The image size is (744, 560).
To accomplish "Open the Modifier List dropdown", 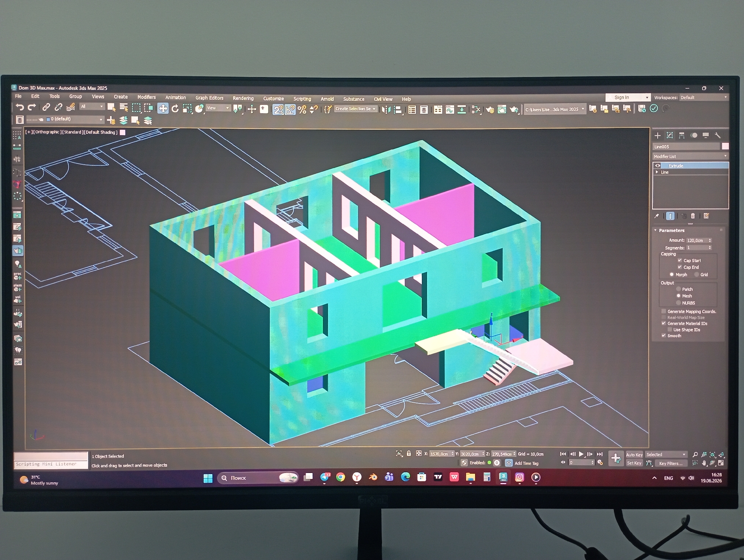I will 690,156.
